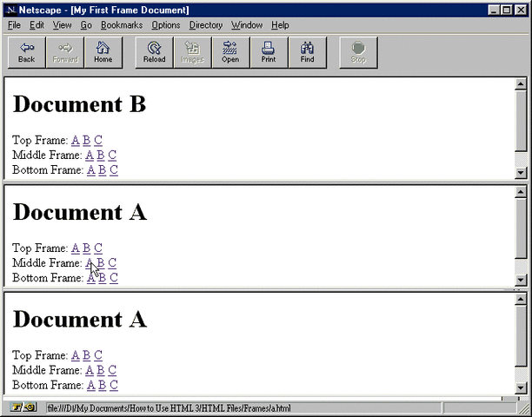Open the Window menu
The width and height of the screenshot is (532, 417).
tap(247, 25)
